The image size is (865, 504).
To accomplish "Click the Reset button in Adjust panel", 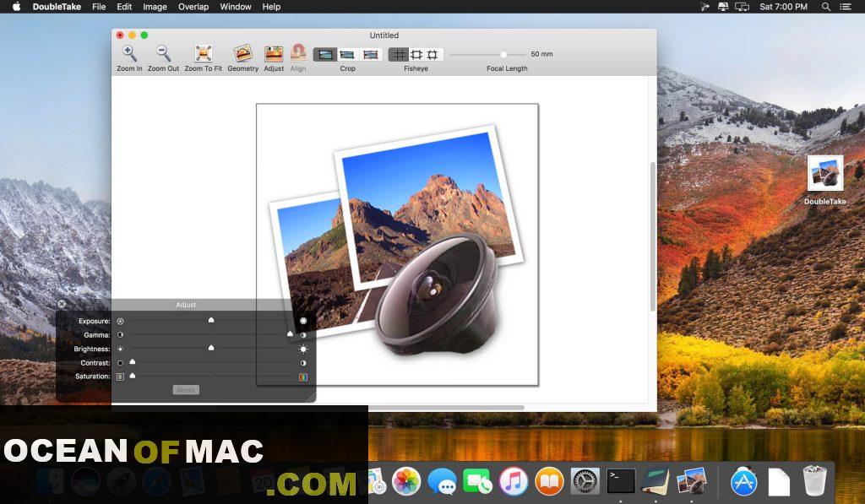I will coord(186,390).
